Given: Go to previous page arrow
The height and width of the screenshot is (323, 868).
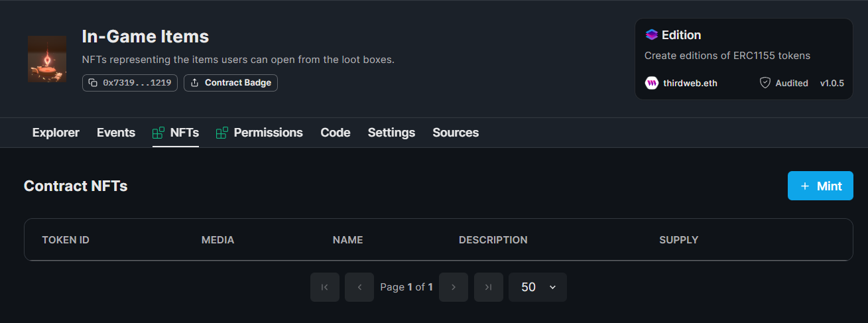Looking at the screenshot, I should [359, 287].
